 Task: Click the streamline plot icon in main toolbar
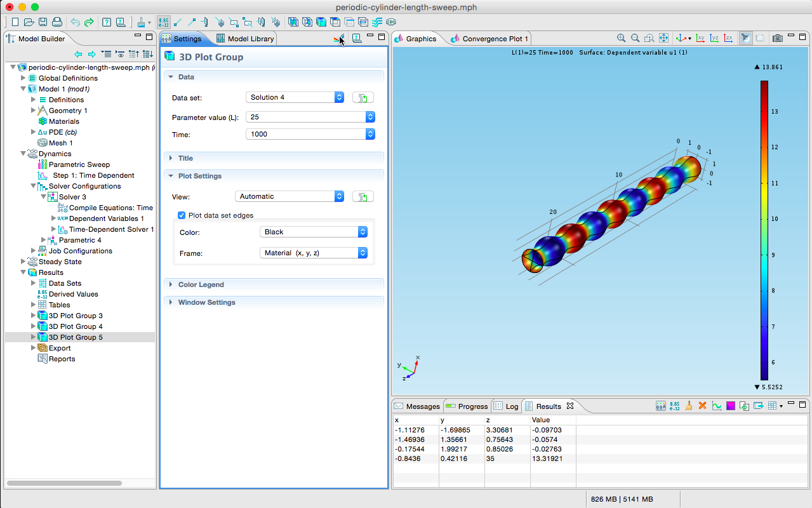(x=376, y=22)
